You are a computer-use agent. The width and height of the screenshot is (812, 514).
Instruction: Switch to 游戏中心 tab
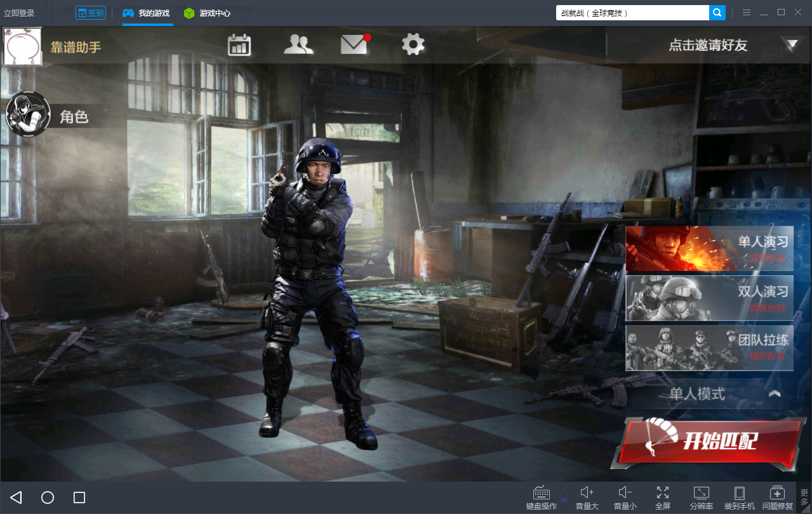click(x=207, y=13)
